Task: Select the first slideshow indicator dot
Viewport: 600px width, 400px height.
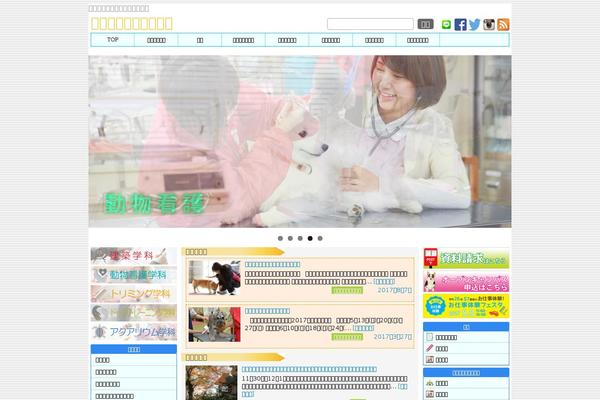Action: pyautogui.click(x=280, y=238)
